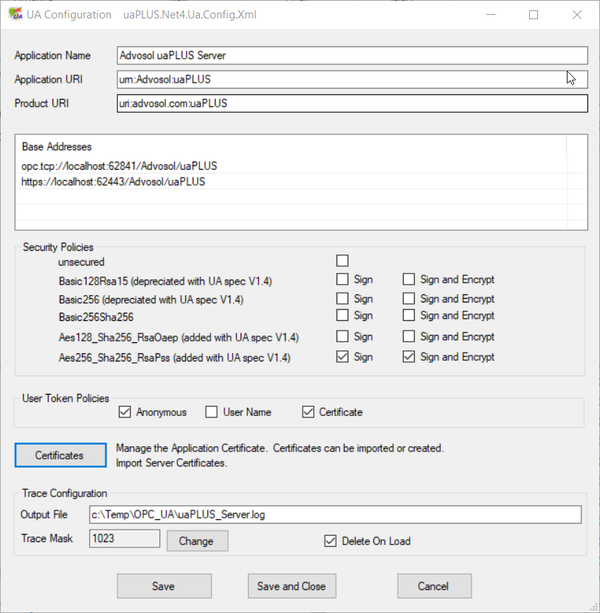
Task: Toggle the Delete On Load checkbox
Action: pyautogui.click(x=330, y=541)
